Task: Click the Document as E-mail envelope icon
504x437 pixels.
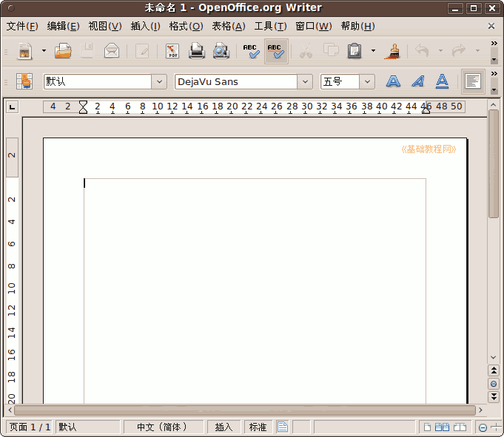Action: pyautogui.click(x=112, y=51)
